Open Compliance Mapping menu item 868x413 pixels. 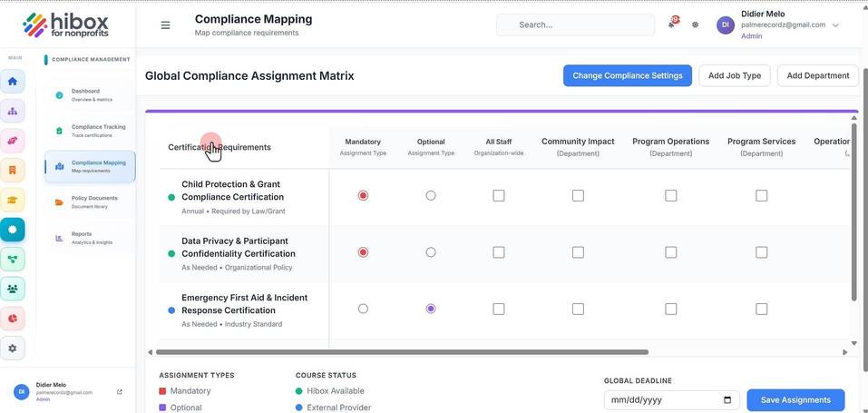[90, 166]
